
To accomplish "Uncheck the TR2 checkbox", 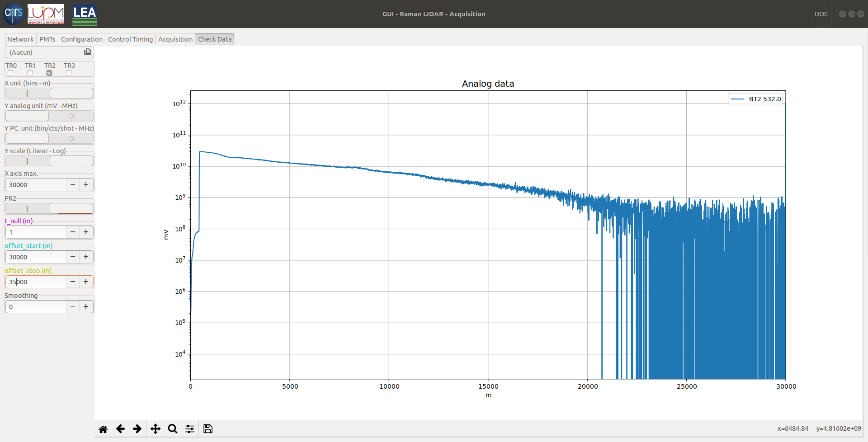I will pyautogui.click(x=49, y=73).
